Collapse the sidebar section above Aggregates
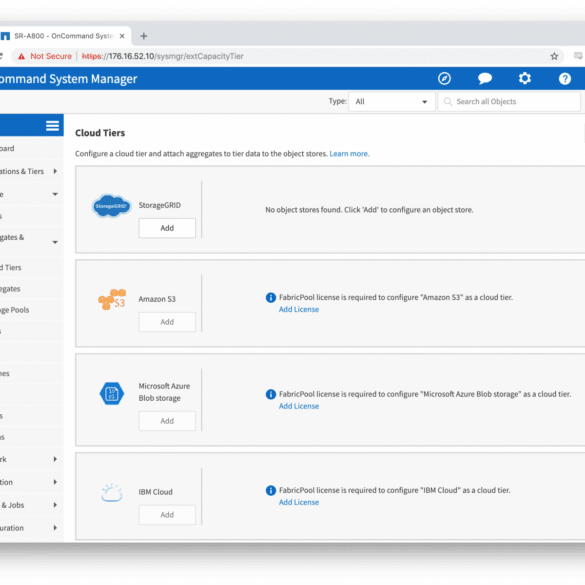 tap(55, 194)
